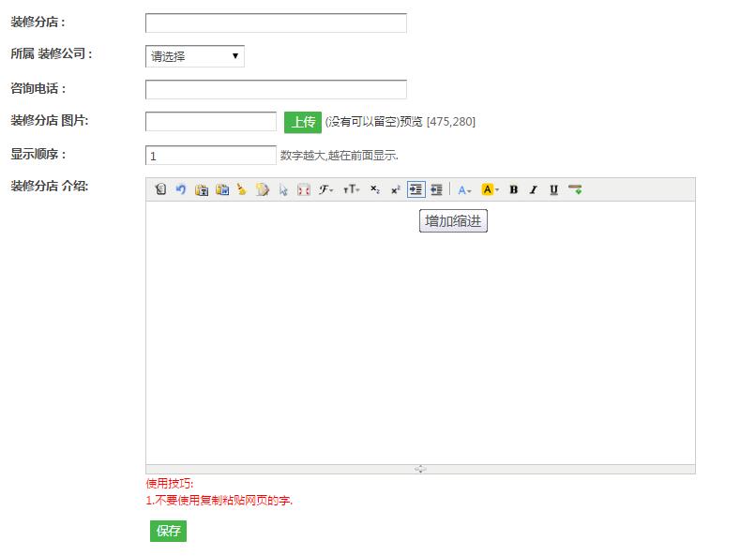Click the green 上传 upload button
This screenshot has width=756, height=556.
302,123
